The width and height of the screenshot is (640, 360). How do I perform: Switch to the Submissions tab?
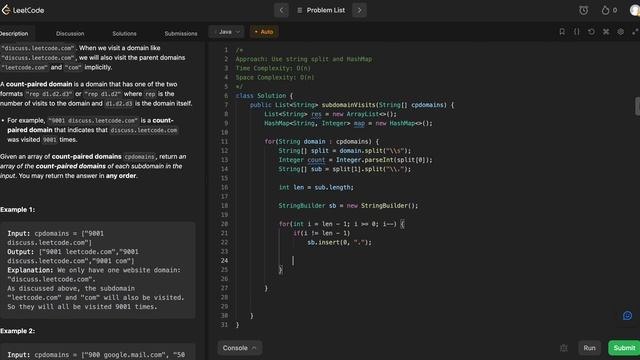coord(181,33)
